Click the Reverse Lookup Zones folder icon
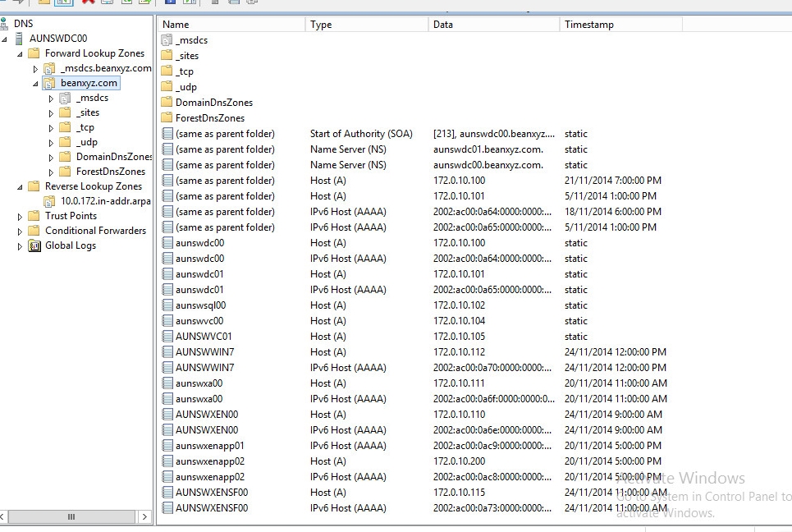 pos(34,186)
